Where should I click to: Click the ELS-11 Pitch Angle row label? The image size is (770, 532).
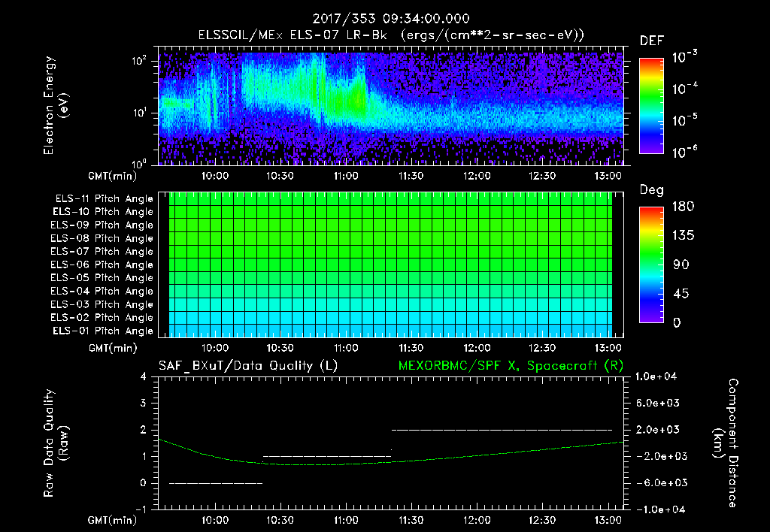pyautogui.click(x=104, y=199)
